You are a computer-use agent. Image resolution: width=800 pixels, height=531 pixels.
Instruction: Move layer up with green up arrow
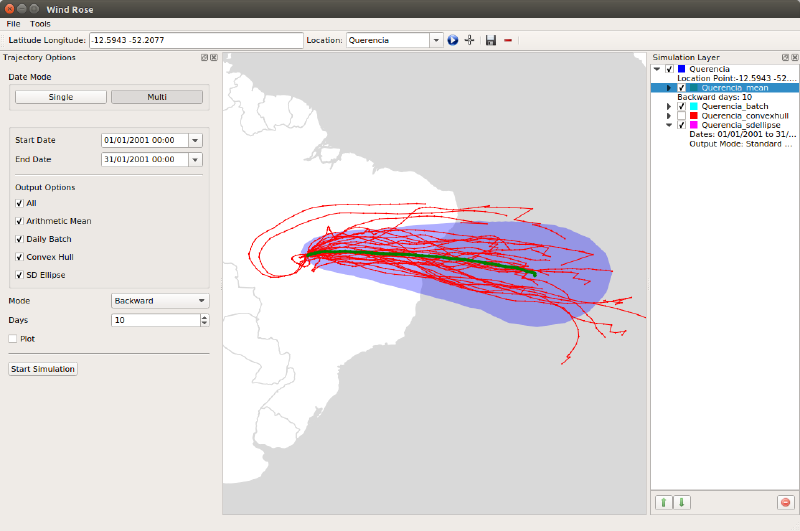[x=662, y=502]
